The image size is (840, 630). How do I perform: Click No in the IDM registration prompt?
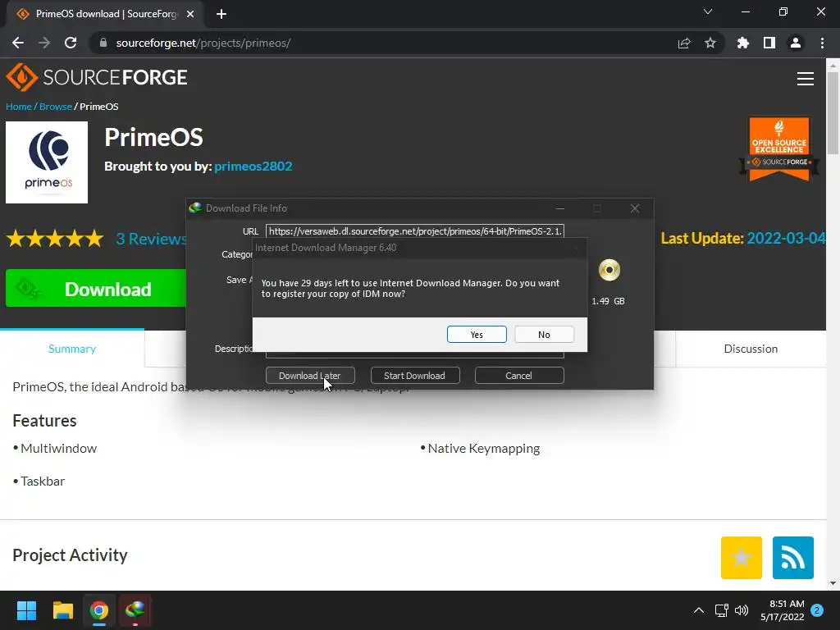click(x=544, y=335)
